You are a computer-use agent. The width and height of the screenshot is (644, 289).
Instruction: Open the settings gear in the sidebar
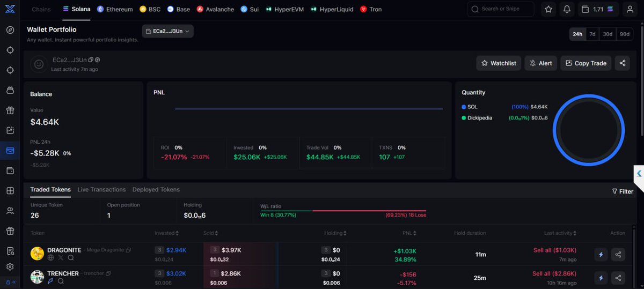click(x=10, y=267)
